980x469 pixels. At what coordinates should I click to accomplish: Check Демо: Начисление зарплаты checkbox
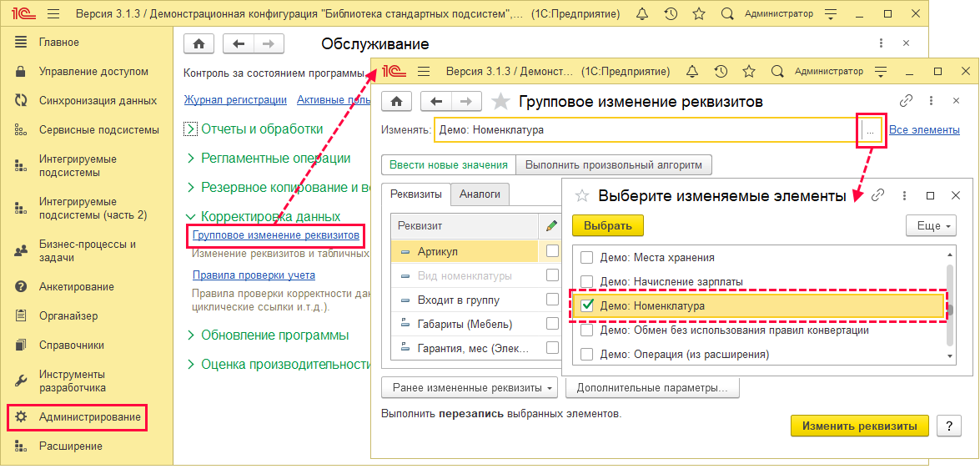coord(587,282)
